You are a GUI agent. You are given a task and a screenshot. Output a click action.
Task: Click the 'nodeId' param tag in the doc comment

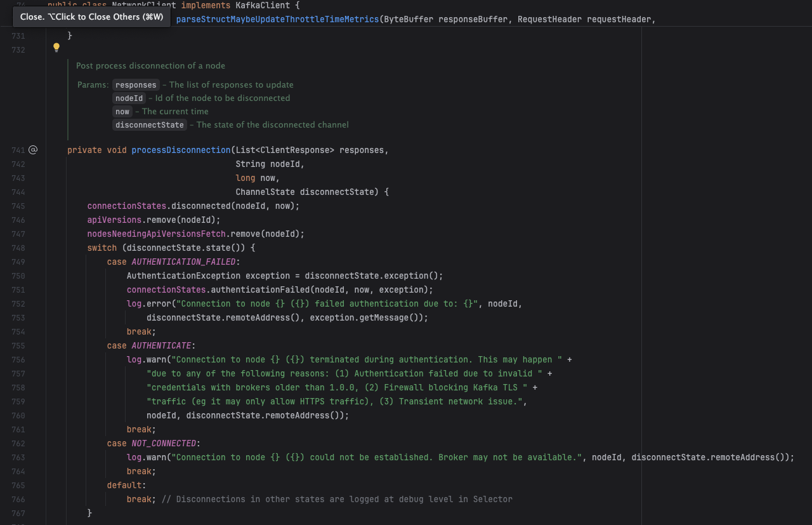[x=129, y=98]
